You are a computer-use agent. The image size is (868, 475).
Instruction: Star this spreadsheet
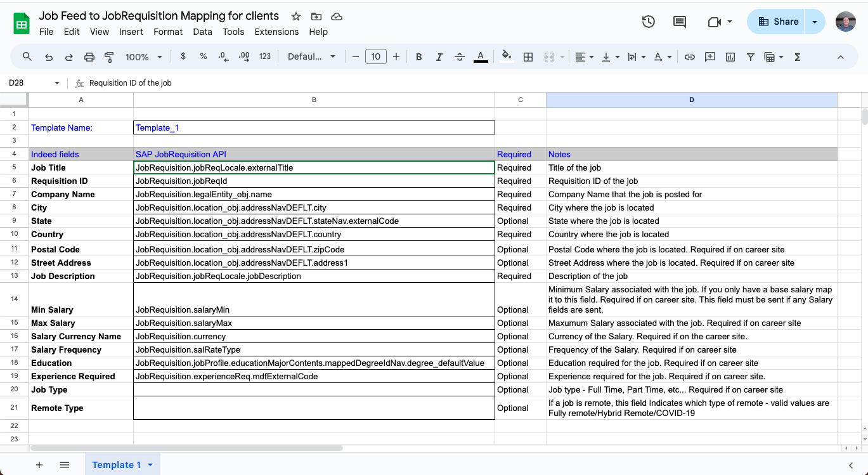[296, 16]
